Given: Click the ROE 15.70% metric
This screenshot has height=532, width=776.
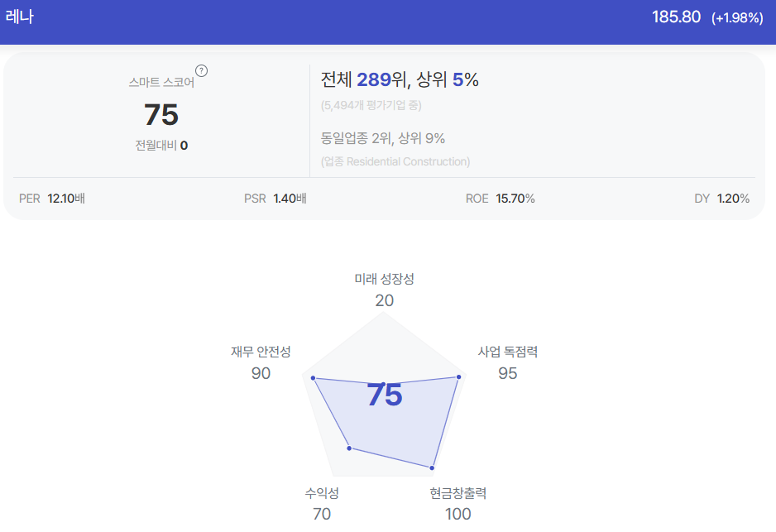Looking at the screenshot, I should point(500,199).
